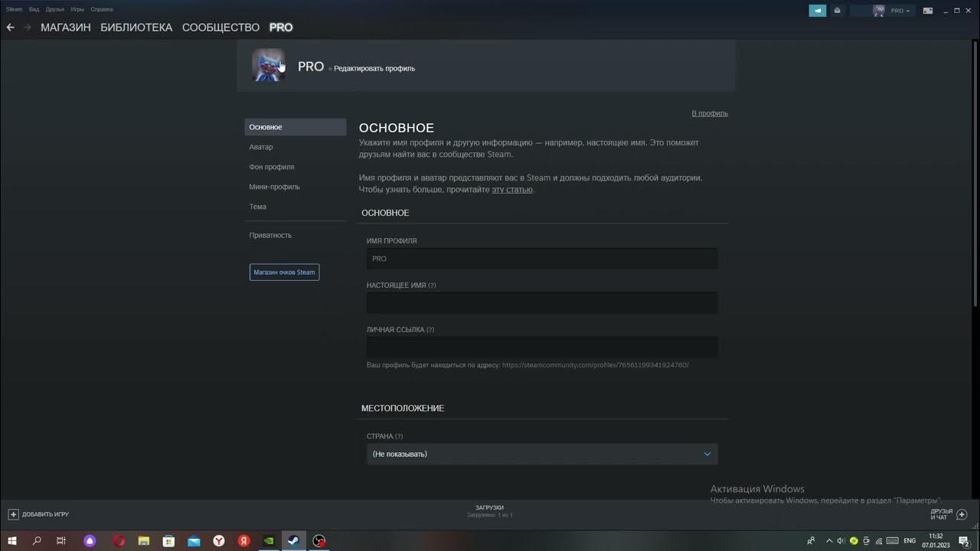
Task: Open Task View on the taskbar
Action: pos(61,541)
